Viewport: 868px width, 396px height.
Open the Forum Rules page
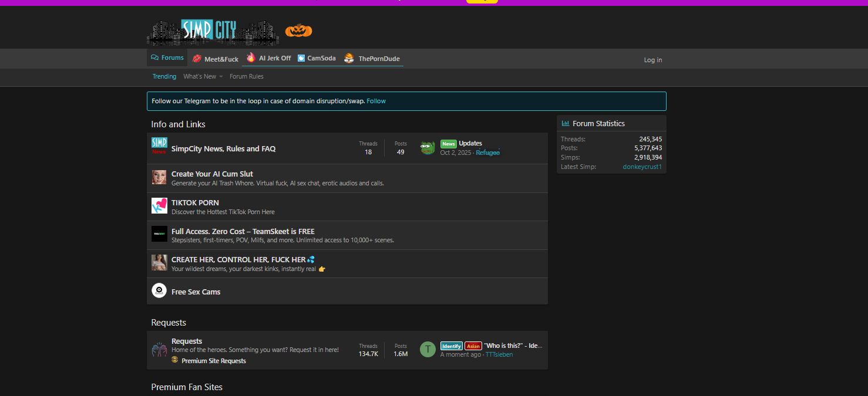point(247,76)
